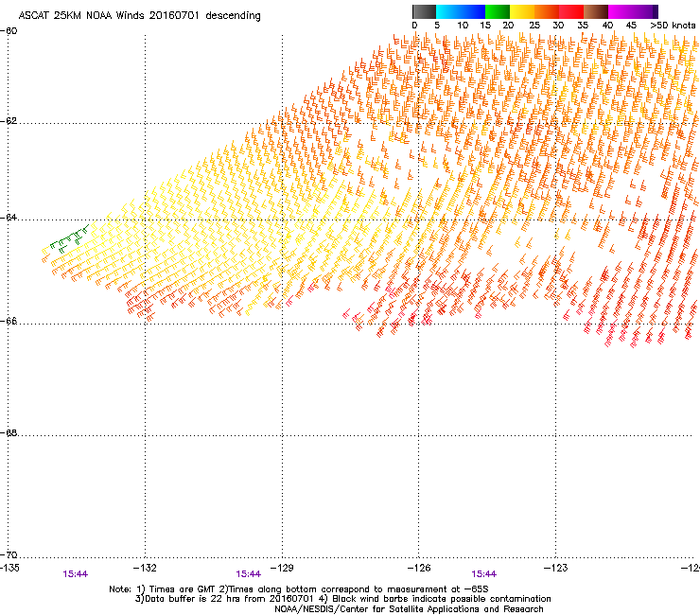Click the -129 longitude axis label
Screen dimensions: 700x615
click(282, 568)
